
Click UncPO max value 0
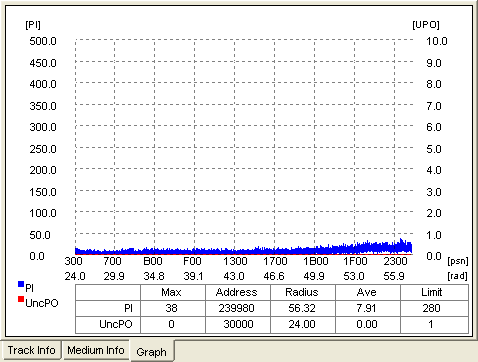[171, 324]
